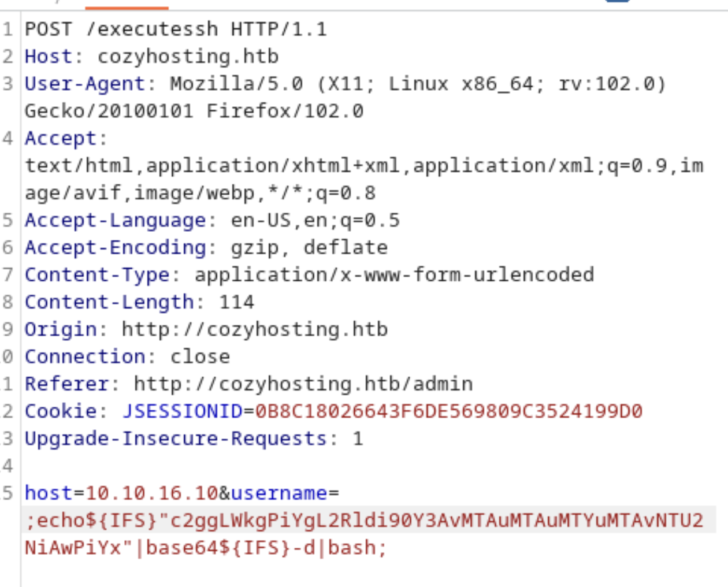
Task: Click the payload line ending '|bash;'
Action: pos(206,547)
